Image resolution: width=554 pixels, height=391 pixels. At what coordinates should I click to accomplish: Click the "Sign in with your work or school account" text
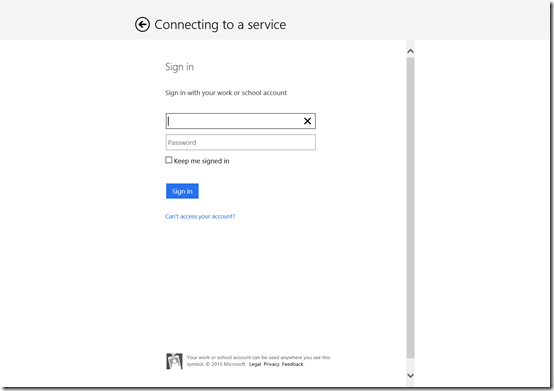(226, 93)
